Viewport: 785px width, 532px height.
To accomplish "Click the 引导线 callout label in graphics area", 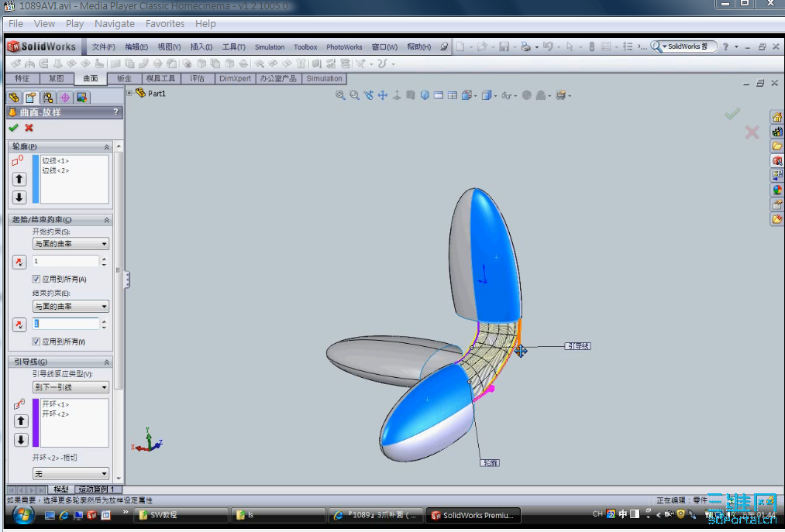I will pyautogui.click(x=577, y=346).
